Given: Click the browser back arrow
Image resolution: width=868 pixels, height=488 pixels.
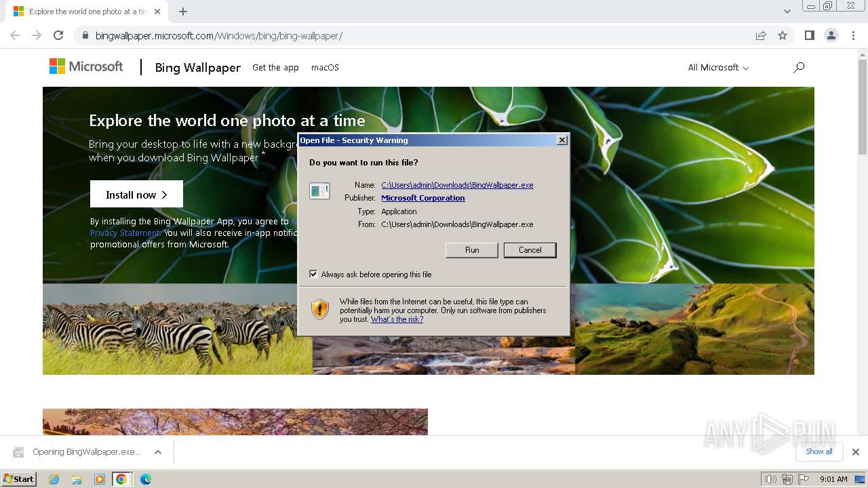Looking at the screenshot, I should (15, 35).
